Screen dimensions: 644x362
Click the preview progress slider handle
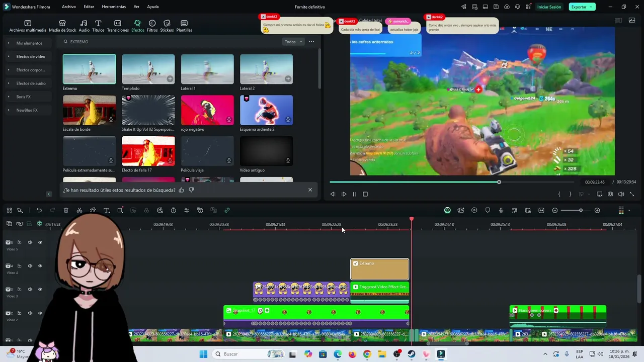(x=499, y=182)
